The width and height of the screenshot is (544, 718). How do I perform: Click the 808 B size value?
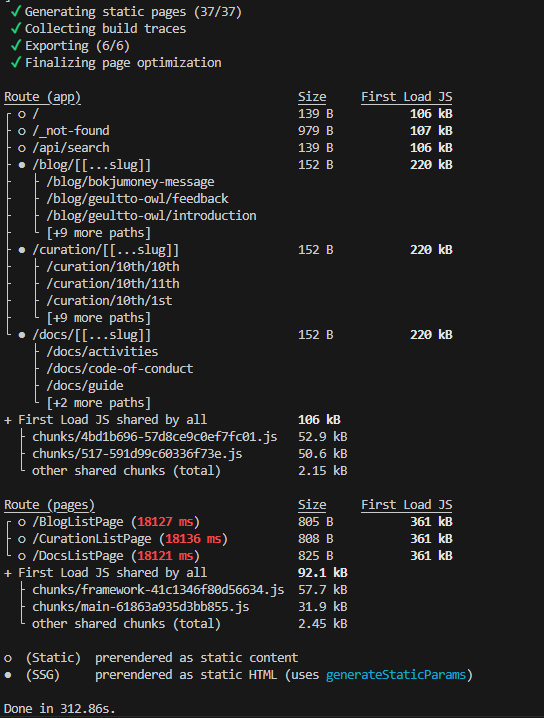tap(316, 539)
